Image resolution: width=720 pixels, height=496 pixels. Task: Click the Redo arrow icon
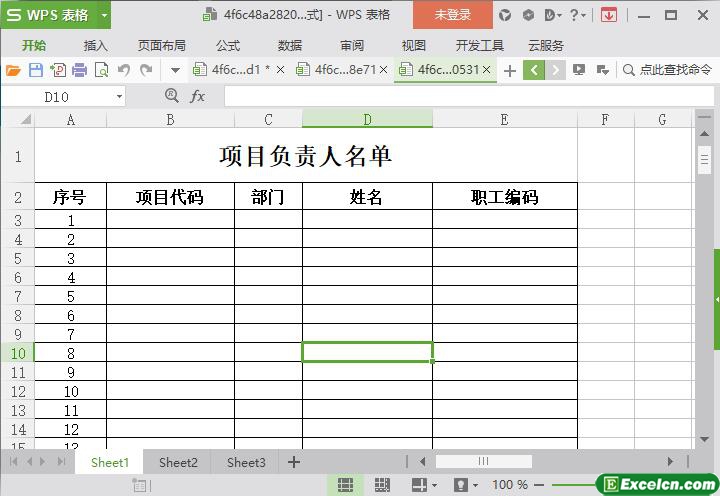pos(146,70)
